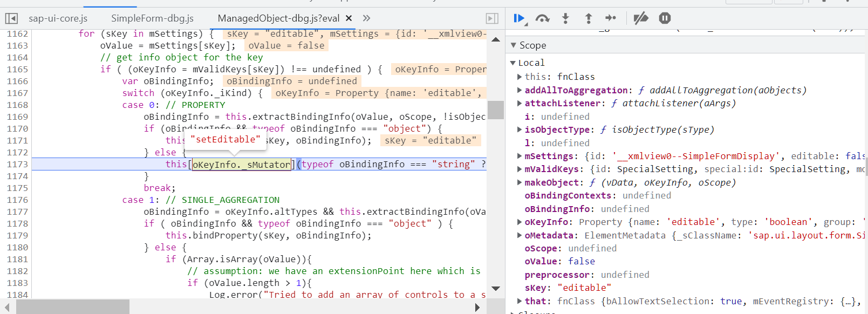
Task: Resume script execution
Action: 520,18
